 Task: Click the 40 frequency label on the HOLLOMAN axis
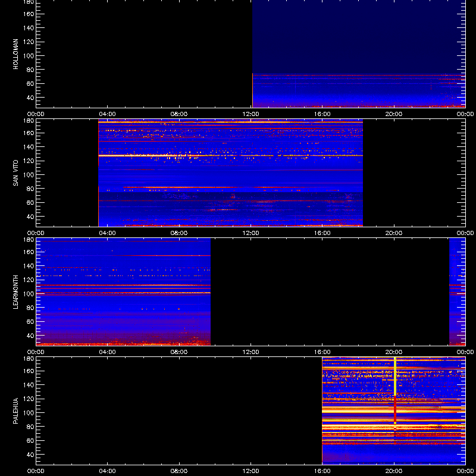tap(30, 98)
